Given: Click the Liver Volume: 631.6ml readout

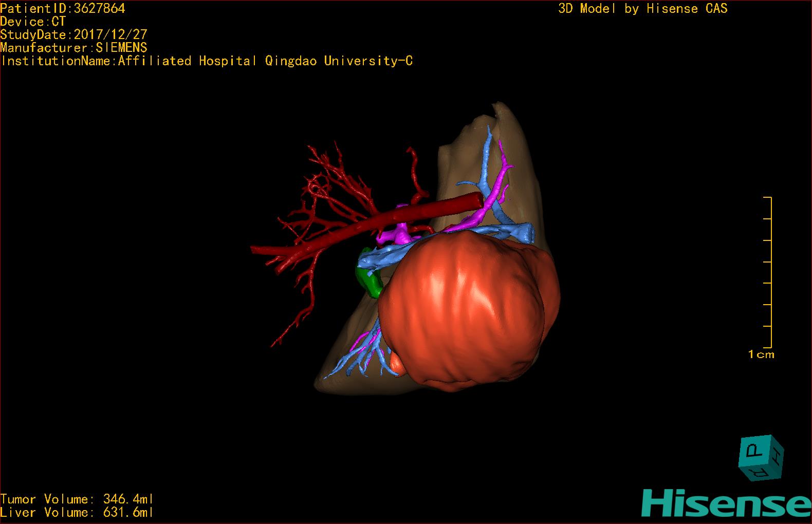Looking at the screenshot, I should 77,512.
